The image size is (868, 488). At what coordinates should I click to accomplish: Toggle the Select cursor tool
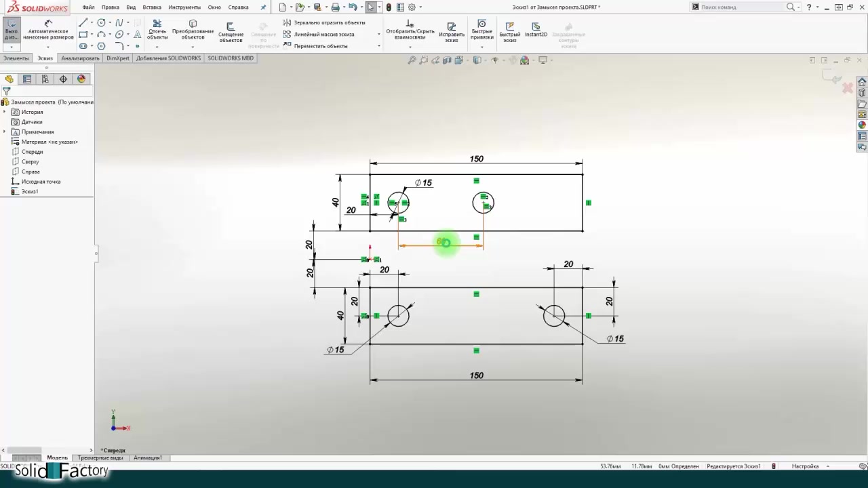[370, 7]
